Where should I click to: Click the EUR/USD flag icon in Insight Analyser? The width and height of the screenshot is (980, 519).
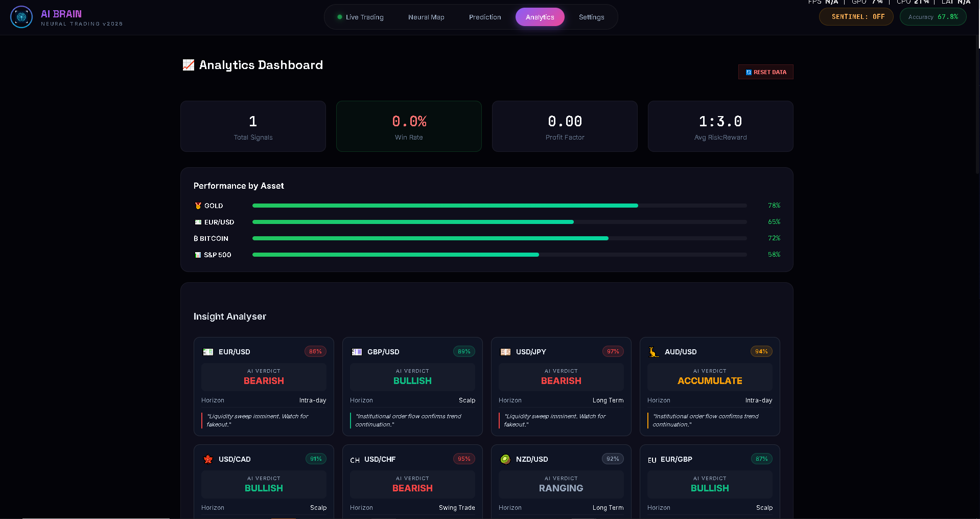point(208,352)
